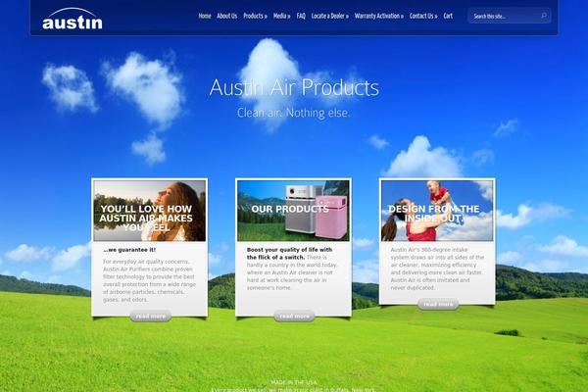Click read more under 'Boost your quality of life'
Screen dimensions: 588x392
(x=294, y=317)
